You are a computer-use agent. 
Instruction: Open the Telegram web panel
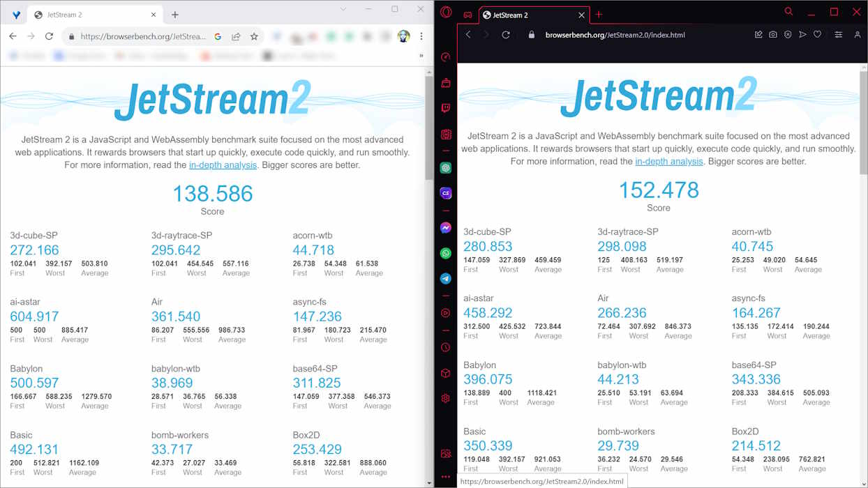[x=445, y=277]
